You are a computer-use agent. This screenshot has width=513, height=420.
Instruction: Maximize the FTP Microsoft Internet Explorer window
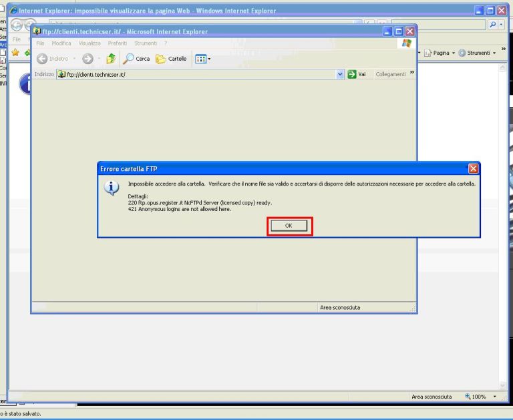[x=399, y=31]
